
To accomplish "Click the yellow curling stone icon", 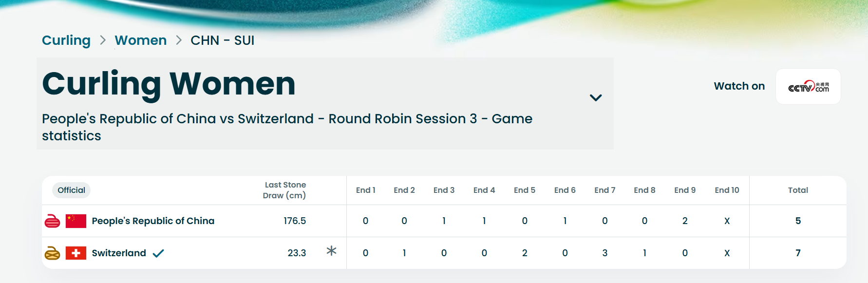I will coord(52,253).
